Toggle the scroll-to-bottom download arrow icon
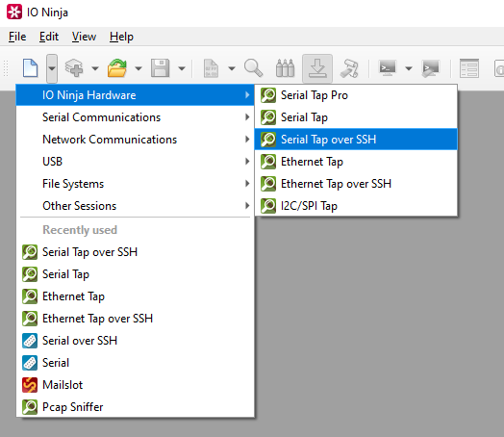504x437 pixels. click(x=317, y=68)
